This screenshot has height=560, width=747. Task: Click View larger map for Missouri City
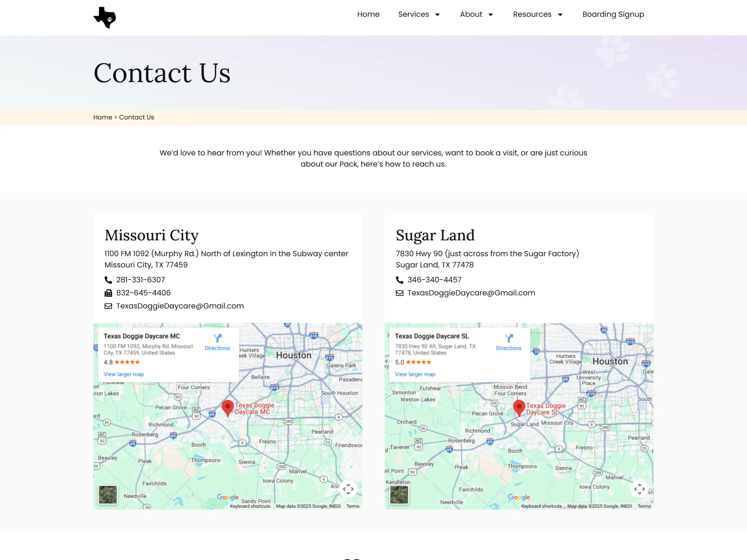(x=124, y=374)
